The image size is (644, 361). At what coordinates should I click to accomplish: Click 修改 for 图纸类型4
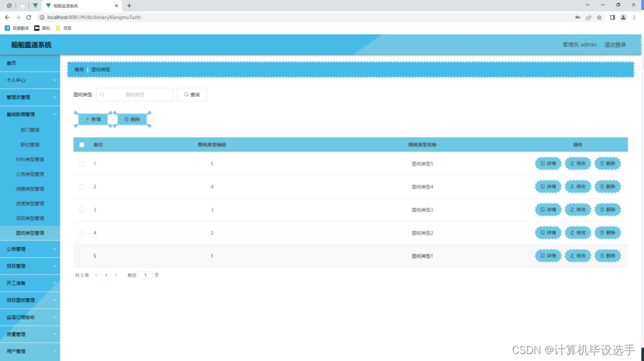point(578,187)
